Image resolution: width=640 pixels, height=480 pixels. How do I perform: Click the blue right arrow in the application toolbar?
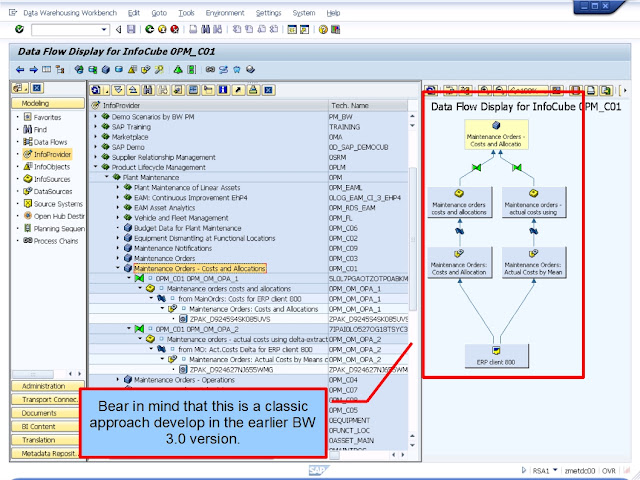pyautogui.click(x=33, y=70)
